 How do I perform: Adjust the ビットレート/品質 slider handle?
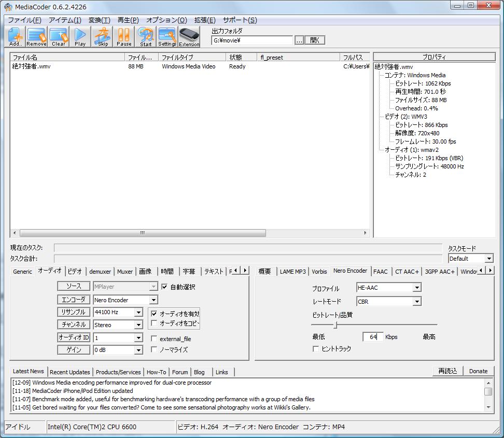(x=335, y=325)
